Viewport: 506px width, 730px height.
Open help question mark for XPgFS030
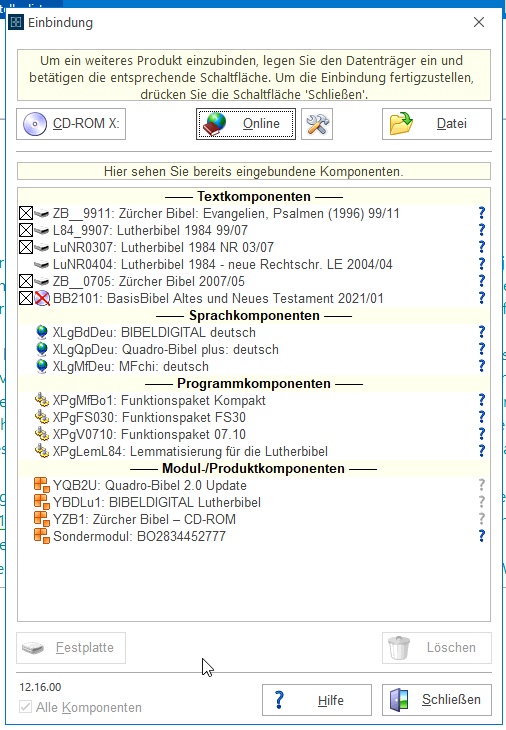pos(482,417)
